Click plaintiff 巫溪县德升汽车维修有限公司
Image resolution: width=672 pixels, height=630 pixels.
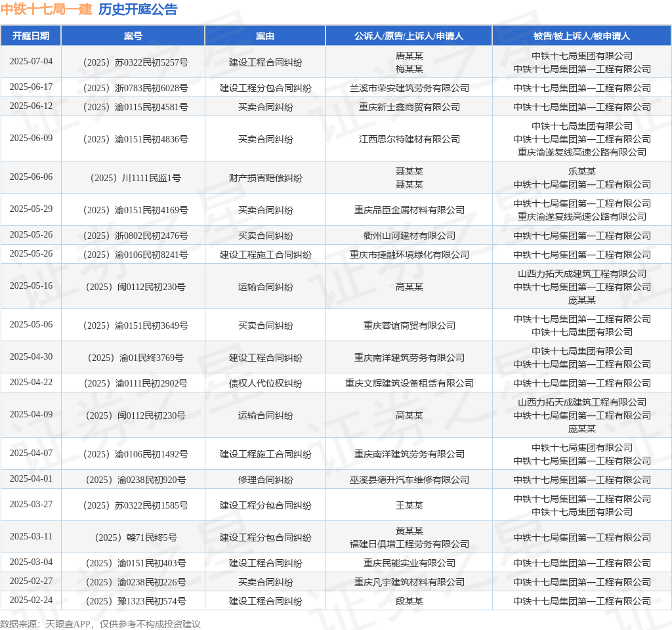tap(409, 480)
